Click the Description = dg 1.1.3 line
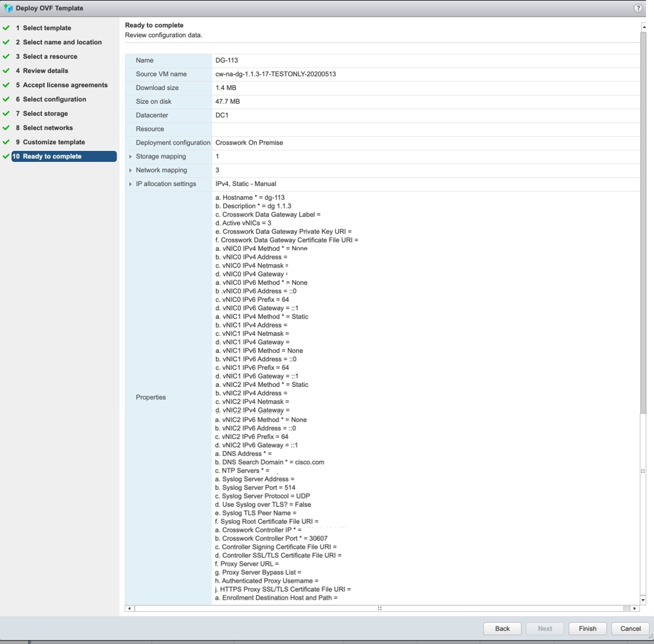 pyautogui.click(x=253, y=206)
